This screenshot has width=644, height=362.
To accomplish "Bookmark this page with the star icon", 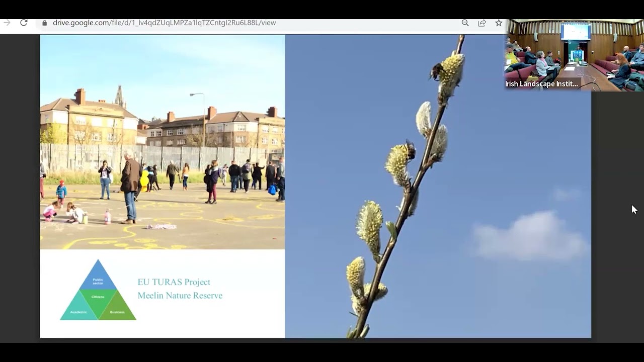I will [x=499, y=23].
